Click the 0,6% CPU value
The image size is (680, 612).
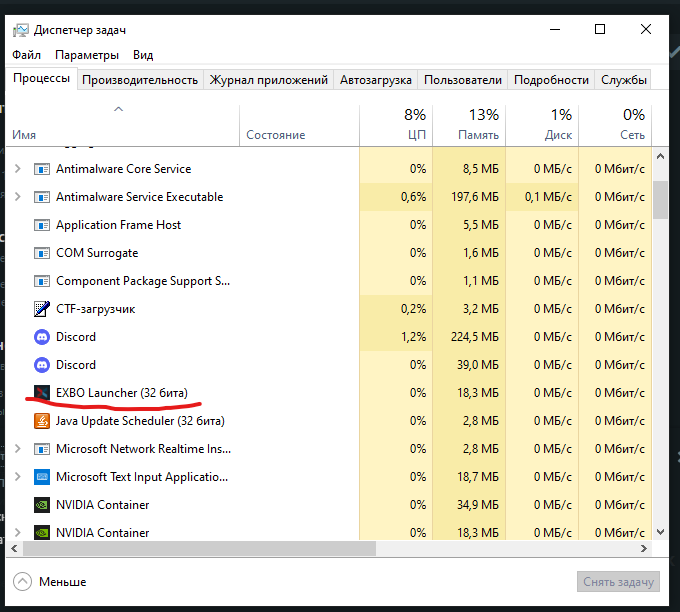click(x=414, y=197)
